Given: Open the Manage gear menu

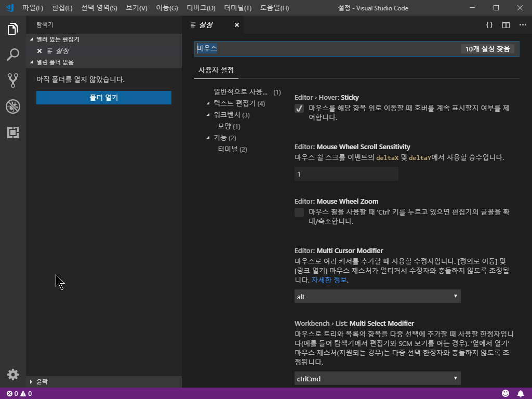Looking at the screenshot, I should [13, 375].
